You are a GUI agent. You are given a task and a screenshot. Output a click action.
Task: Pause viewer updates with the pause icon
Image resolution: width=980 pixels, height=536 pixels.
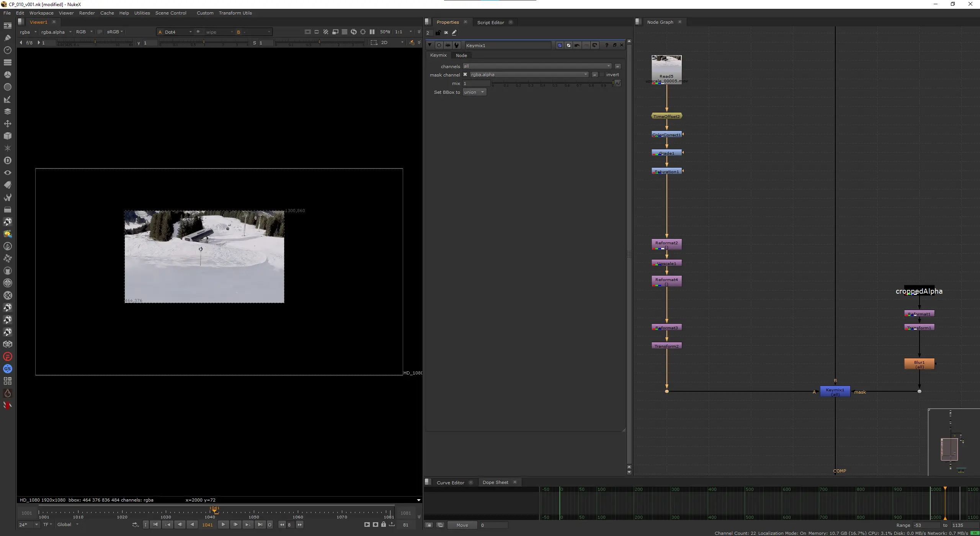(372, 32)
